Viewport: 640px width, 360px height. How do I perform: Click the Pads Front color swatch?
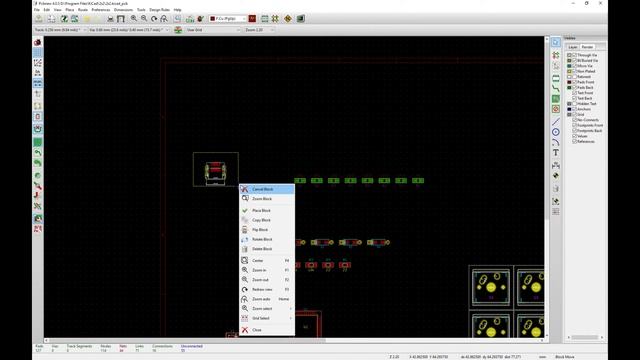point(569,82)
